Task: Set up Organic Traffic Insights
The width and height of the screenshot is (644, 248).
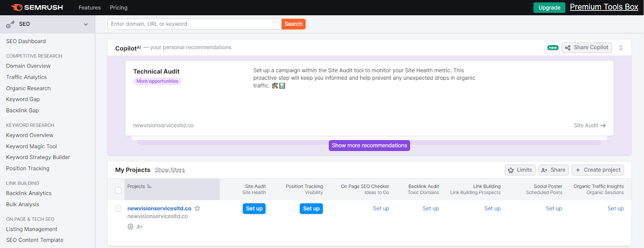Action: pyautogui.click(x=615, y=209)
